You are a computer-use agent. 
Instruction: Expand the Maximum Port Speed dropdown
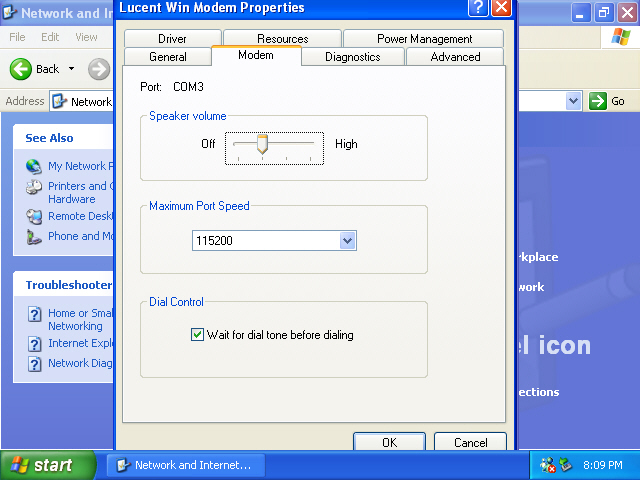[x=347, y=240]
